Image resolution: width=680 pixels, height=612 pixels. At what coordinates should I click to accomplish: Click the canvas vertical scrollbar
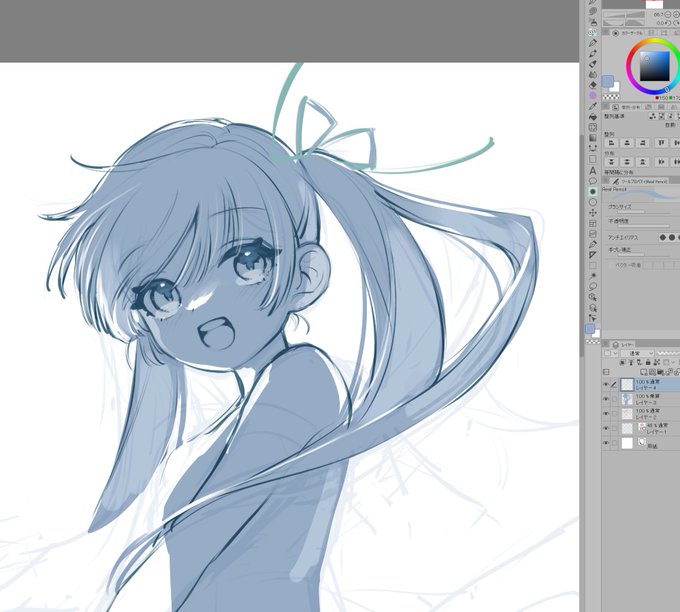[x=582, y=246]
